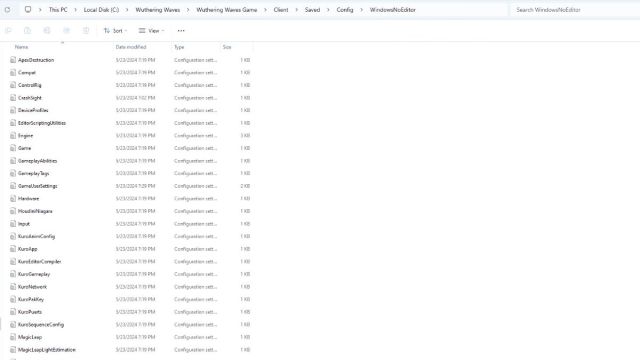Select the Engine file icon
Viewport: 640px width, 360px height.
pyautogui.click(x=13, y=136)
